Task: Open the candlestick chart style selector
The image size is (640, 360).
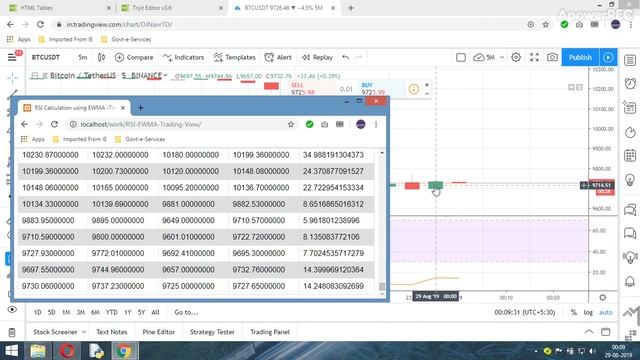Action: pos(101,57)
